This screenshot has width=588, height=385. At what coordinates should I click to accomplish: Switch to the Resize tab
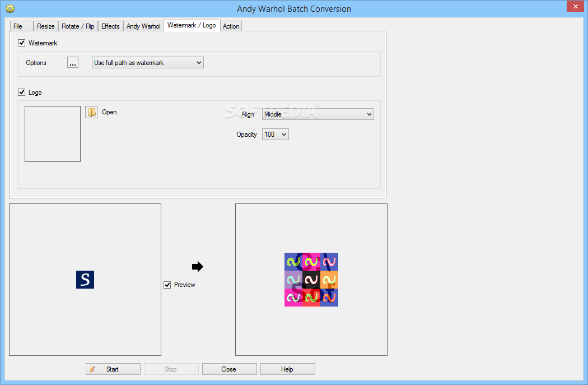pyautogui.click(x=46, y=26)
